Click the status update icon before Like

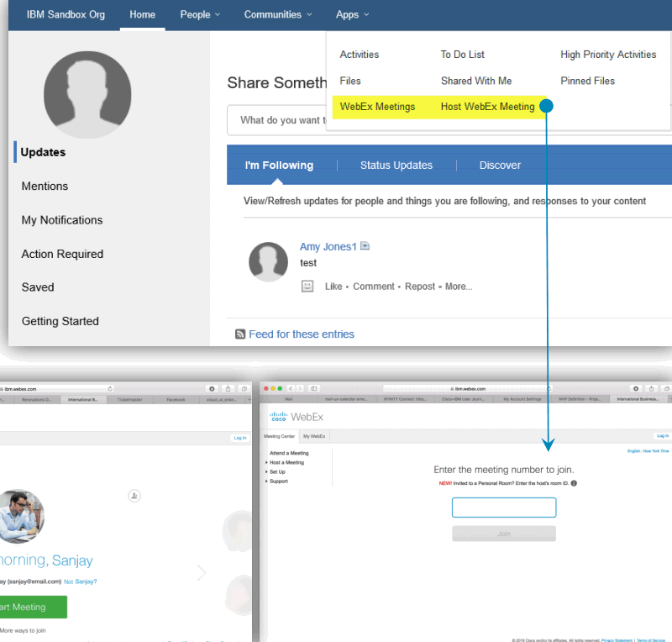[307, 286]
